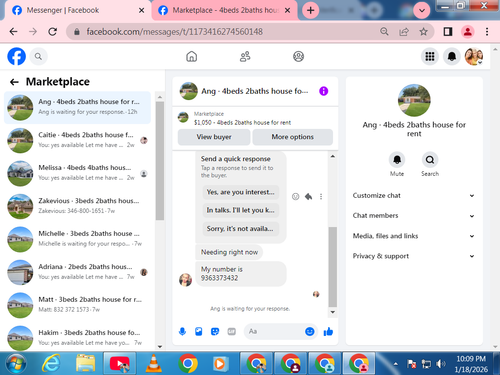The width and height of the screenshot is (500, 375).
Task: Open Zakevious 3beds 2baths conversation
Action: click(77, 206)
